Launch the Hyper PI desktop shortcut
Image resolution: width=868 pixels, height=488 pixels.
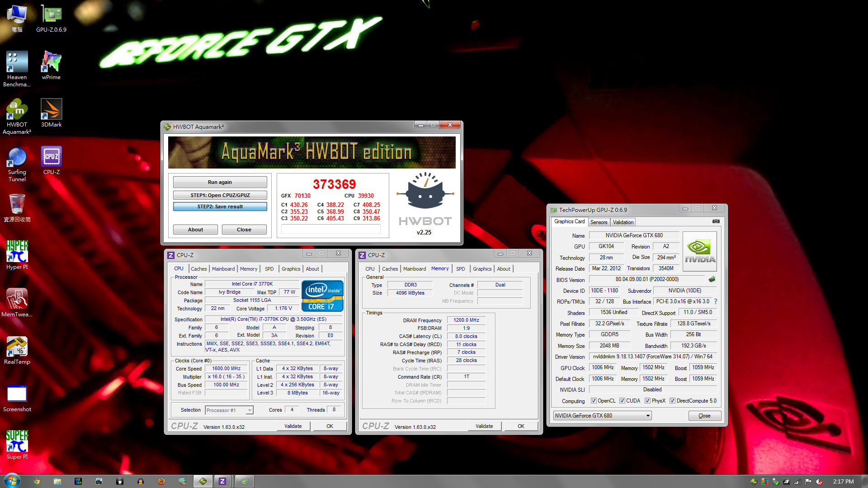[x=17, y=255]
